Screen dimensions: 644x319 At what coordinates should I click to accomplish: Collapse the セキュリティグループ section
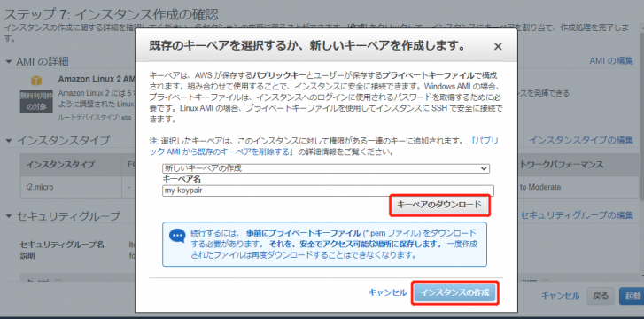pos(9,216)
